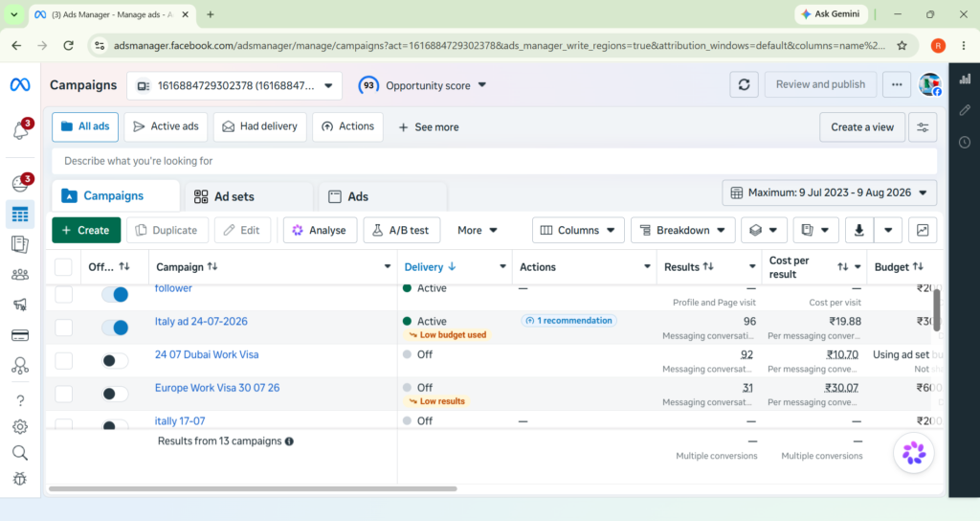Open sidebar search magnifier icon
The image size is (980, 521).
20,453
